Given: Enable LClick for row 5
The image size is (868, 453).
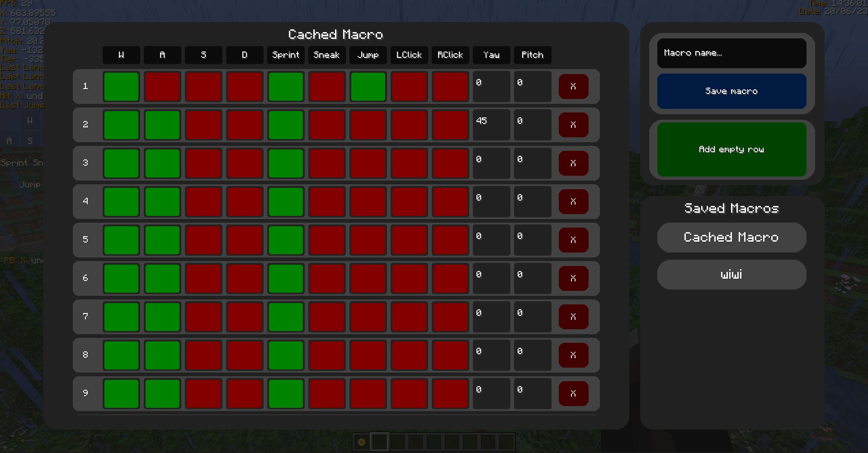Looking at the screenshot, I should point(409,240).
